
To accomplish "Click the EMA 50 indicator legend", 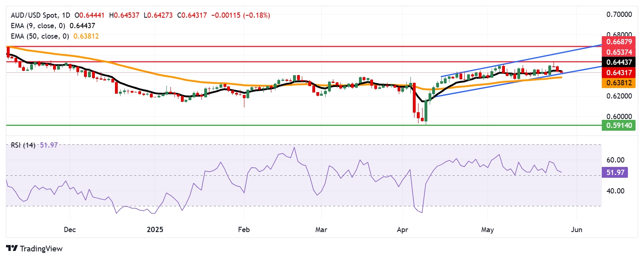I will point(39,36).
